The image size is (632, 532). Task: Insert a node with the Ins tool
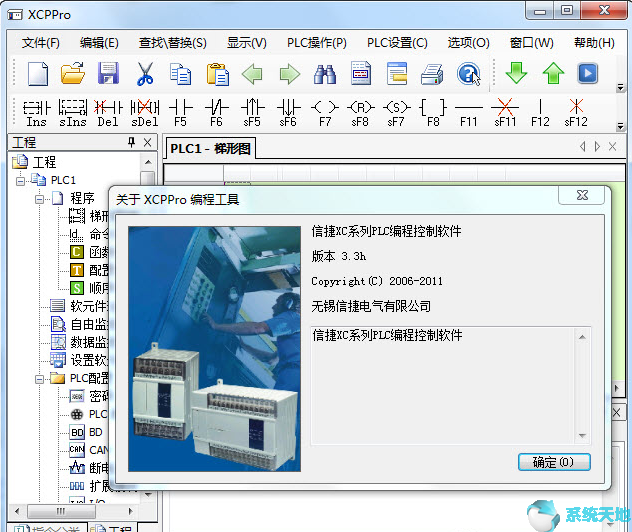coord(36,113)
